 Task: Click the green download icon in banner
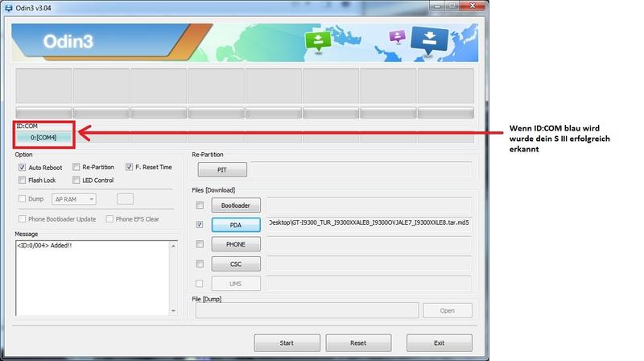click(x=320, y=40)
